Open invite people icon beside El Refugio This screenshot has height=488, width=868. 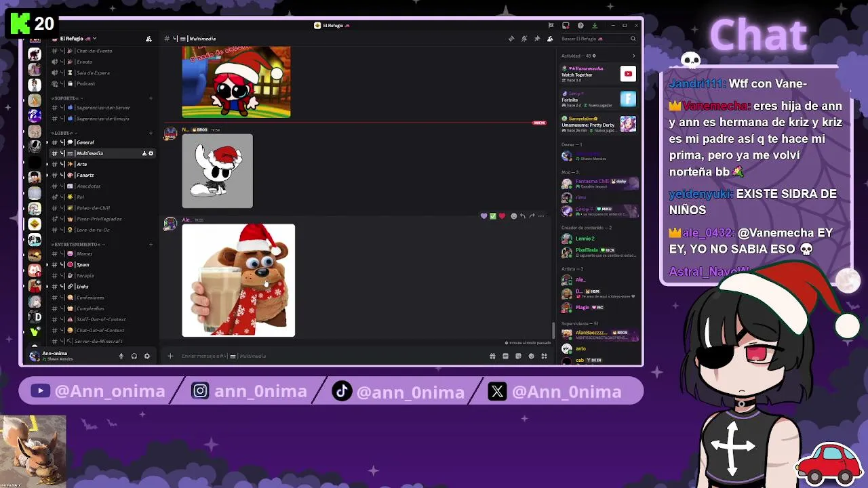(x=149, y=39)
